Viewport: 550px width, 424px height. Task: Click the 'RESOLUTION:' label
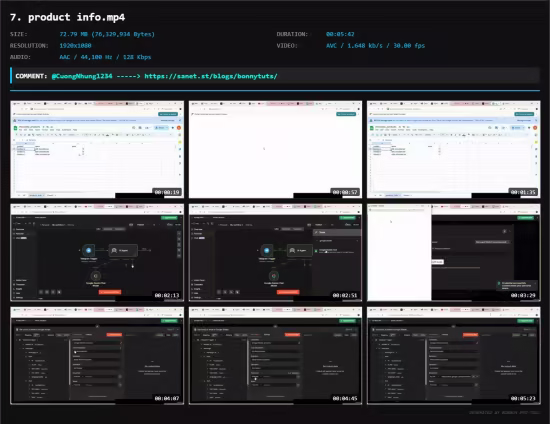pos(29,46)
